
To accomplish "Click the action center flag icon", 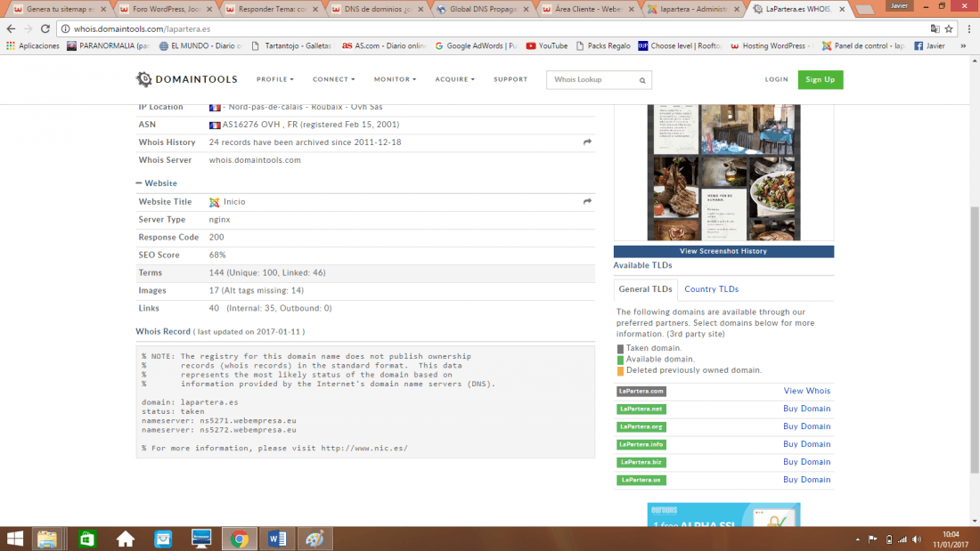I will (872, 539).
